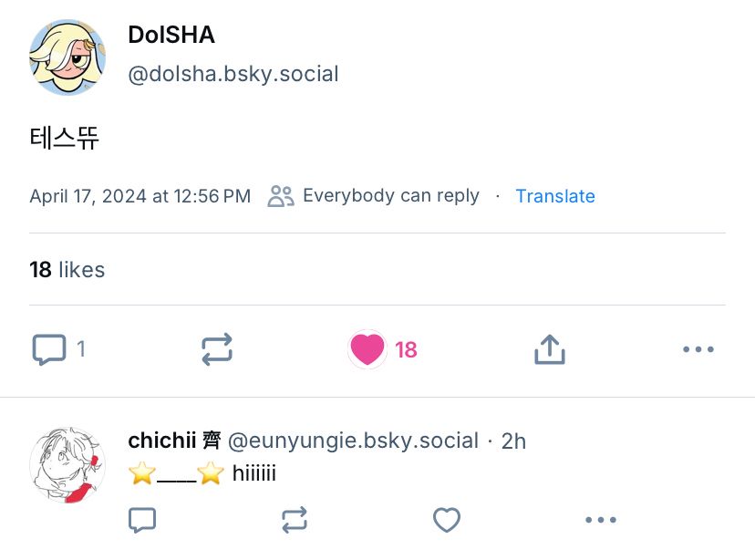Viewport: 755px width, 560px height.
Task: Open the three-dot menu on chichii's reply
Action: coord(600,520)
